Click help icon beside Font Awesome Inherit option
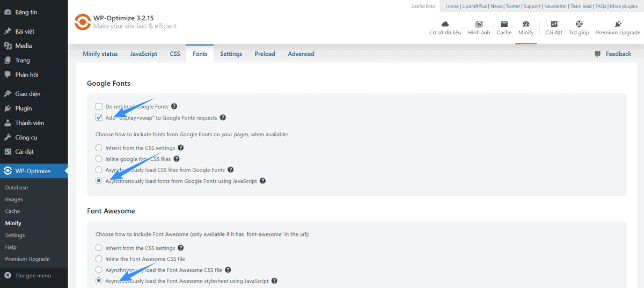This screenshot has height=288, width=644. pos(180,248)
